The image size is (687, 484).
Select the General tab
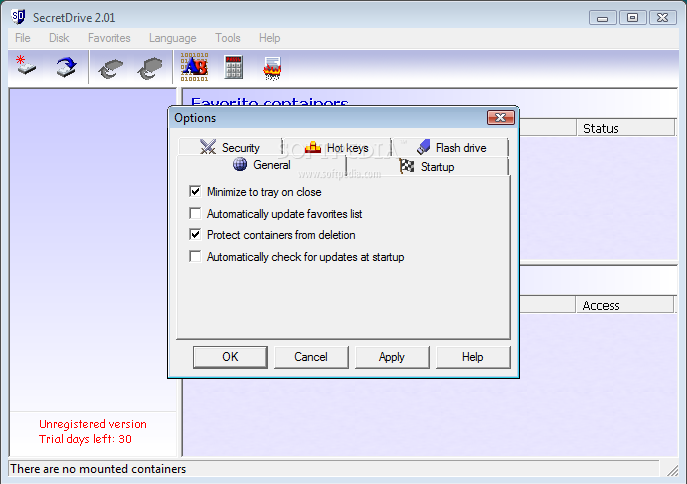click(x=262, y=165)
